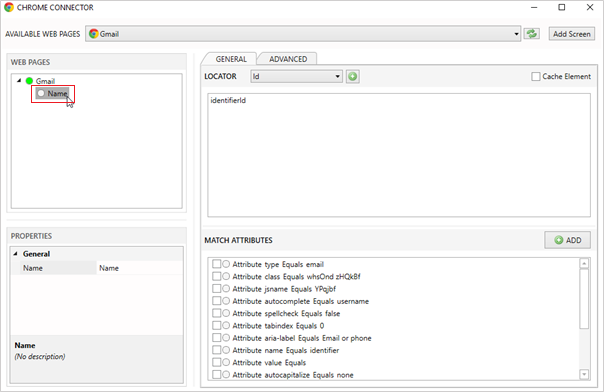This screenshot has height=392, width=604.
Task: Select radio button for Attribute autocapitalize Equals none
Action: 226,374
